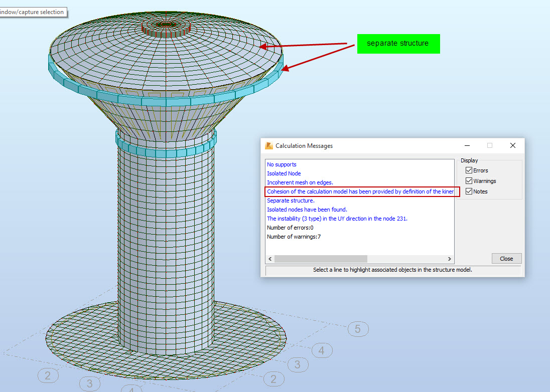Select the "No supports" message line
The height and width of the screenshot is (392, 550).
point(282,164)
